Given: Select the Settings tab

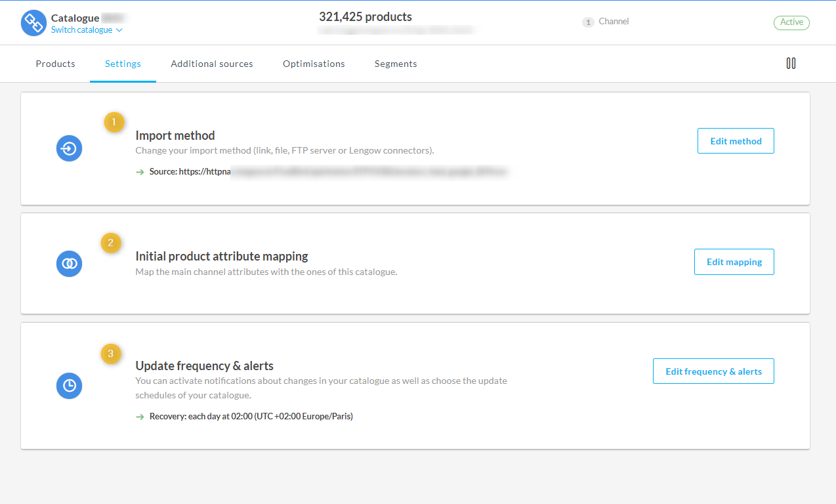Looking at the screenshot, I should click(x=123, y=64).
